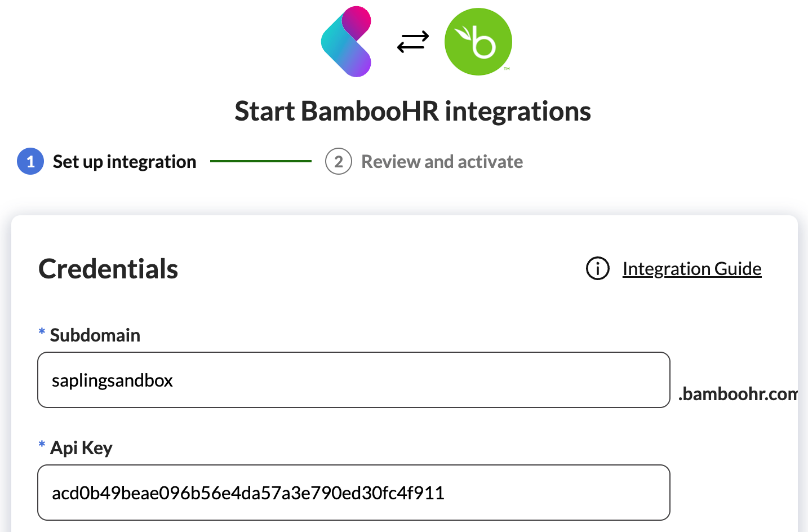
Task: Click the Credentials section heading
Action: [108, 269]
